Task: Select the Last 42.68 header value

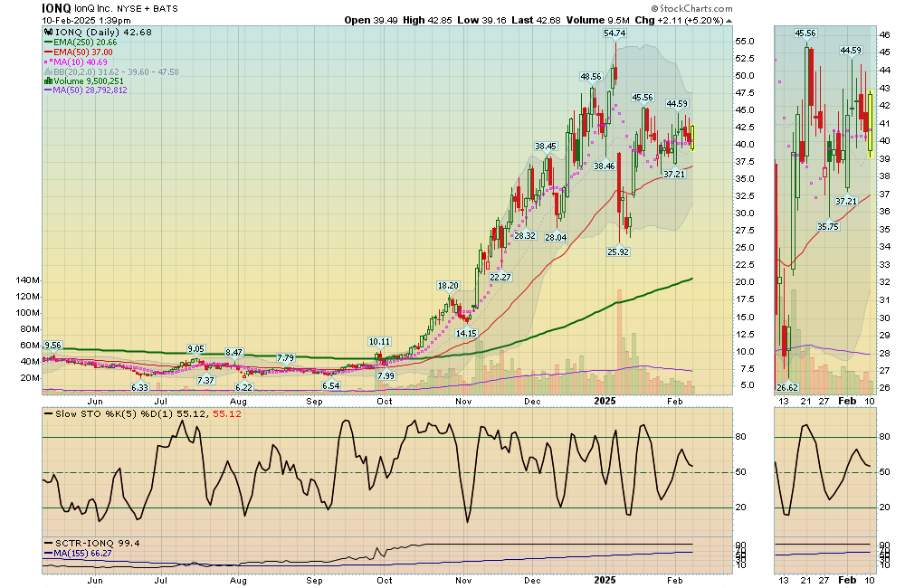Action: point(536,20)
